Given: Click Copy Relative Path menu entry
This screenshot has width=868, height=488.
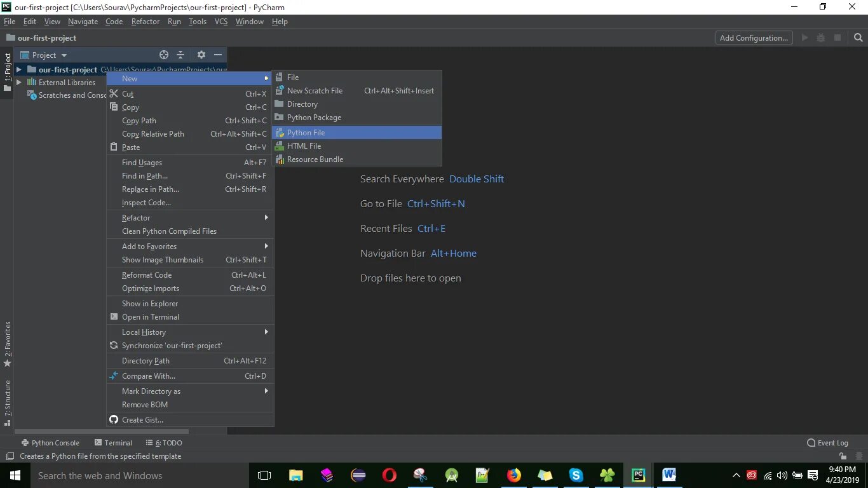Looking at the screenshot, I should (190, 133).
